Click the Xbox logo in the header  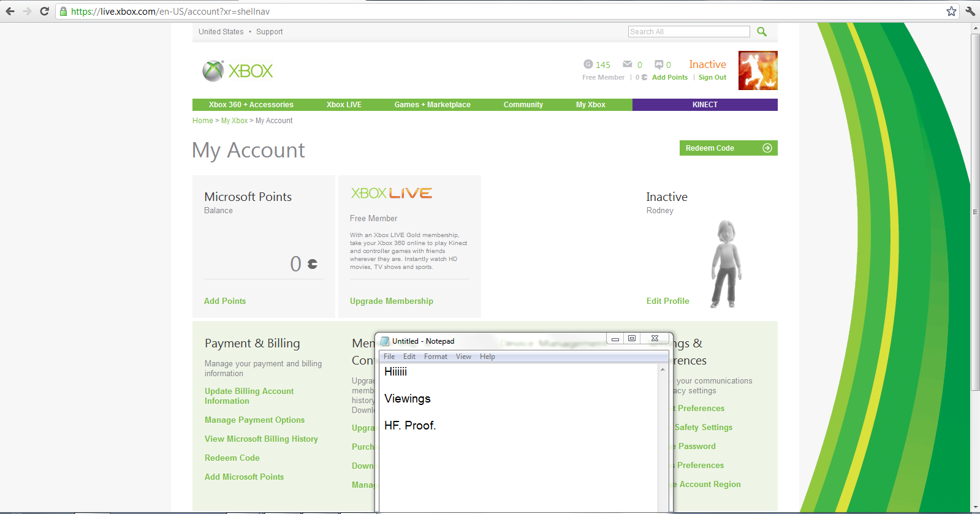tap(238, 71)
